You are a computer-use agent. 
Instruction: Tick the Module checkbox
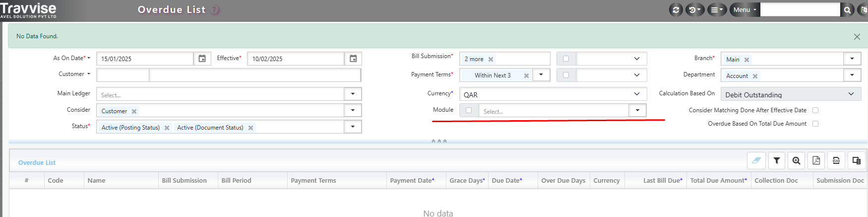(469, 110)
